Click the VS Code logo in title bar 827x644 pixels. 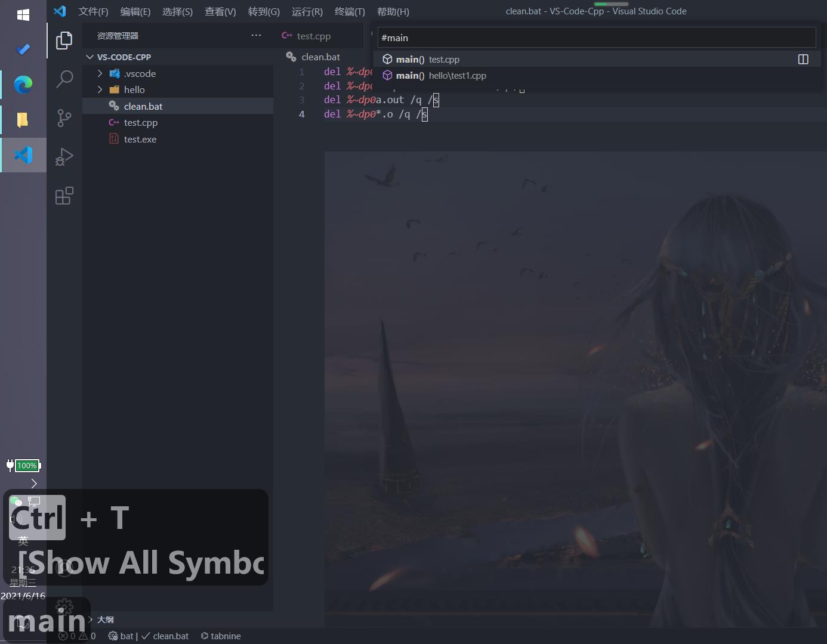pos(60,11)
